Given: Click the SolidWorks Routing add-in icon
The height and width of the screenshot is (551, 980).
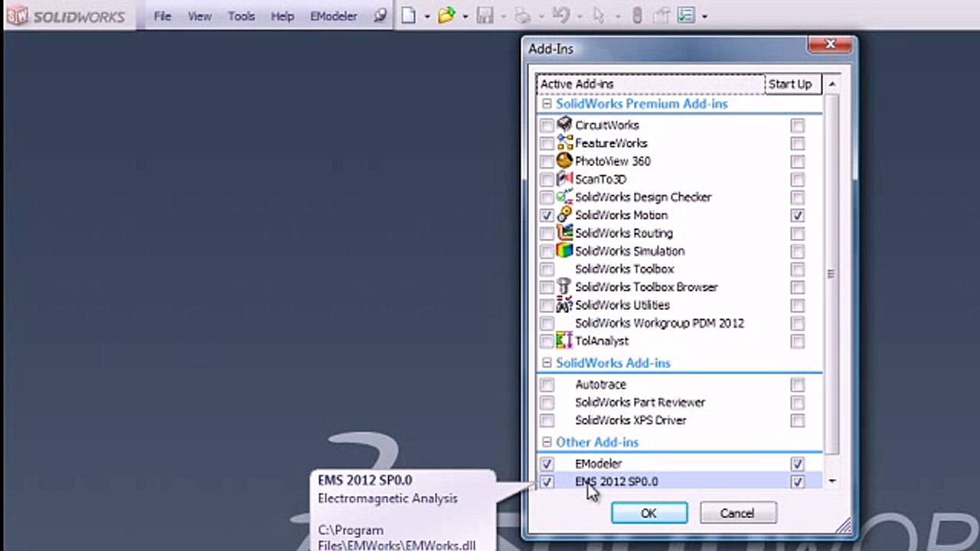Looking at the screenshot, I should coord(564,233).
